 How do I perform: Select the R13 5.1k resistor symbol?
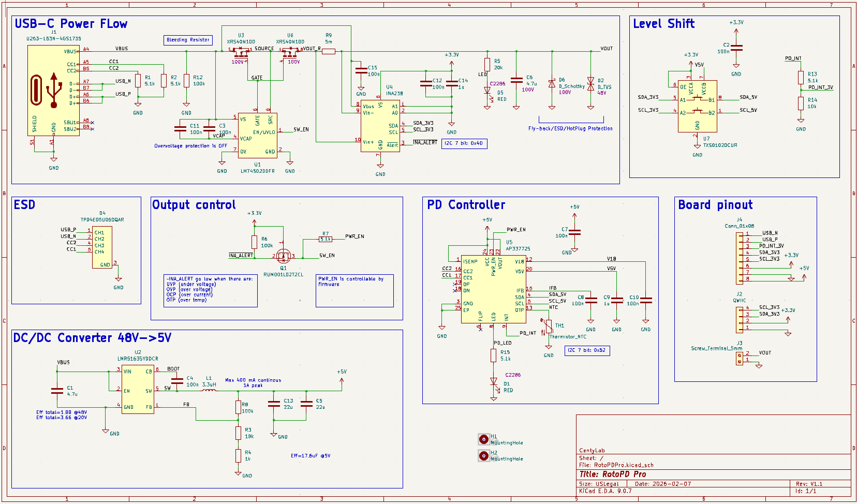pos(801,77)
